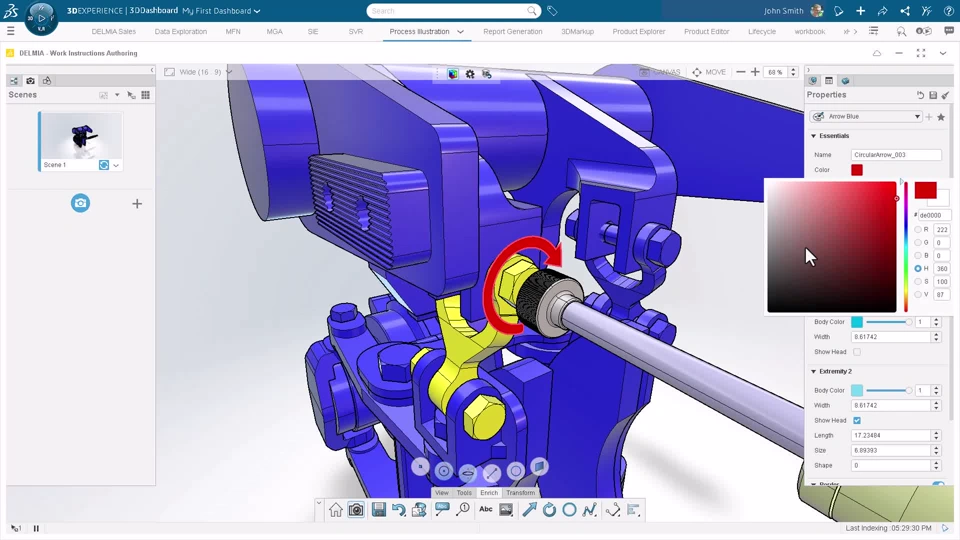Open the 3DEXPERIENCE compass
960x540 pixels.
pyautogui.click(x=41, y=18)
